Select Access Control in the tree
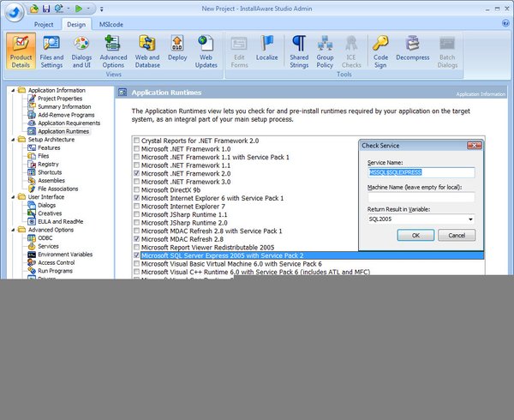Screen dimensions: 514x420 57,262
